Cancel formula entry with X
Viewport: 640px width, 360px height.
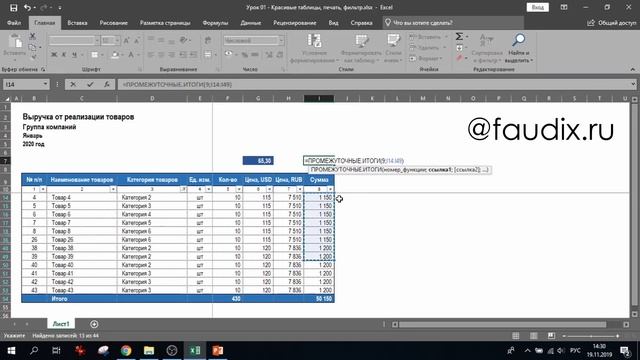[x=73, y=84]
